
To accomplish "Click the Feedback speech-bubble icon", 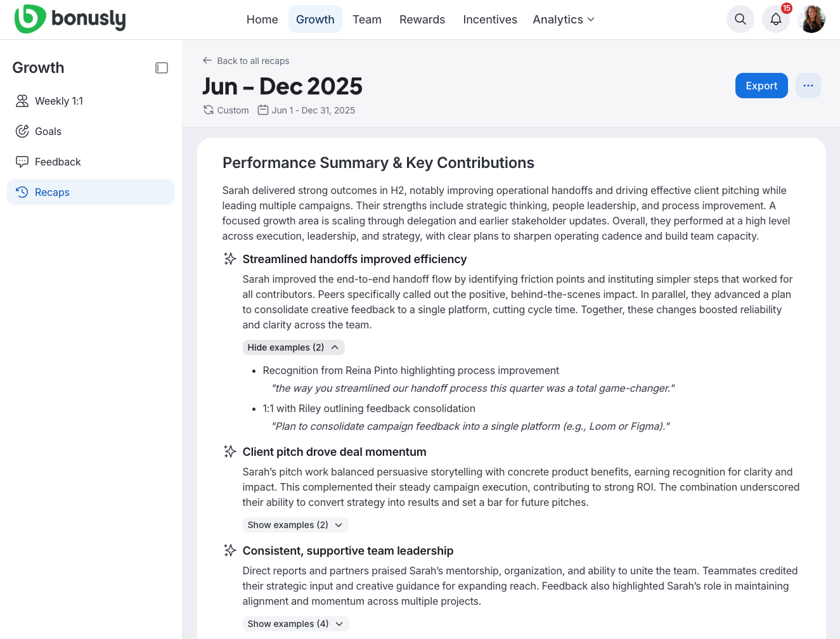I will click(x=22, y=162).
